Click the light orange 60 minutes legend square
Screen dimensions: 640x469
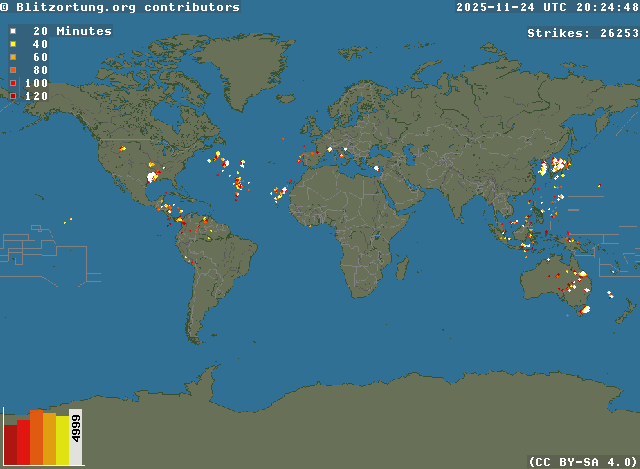tap(12, 57)
